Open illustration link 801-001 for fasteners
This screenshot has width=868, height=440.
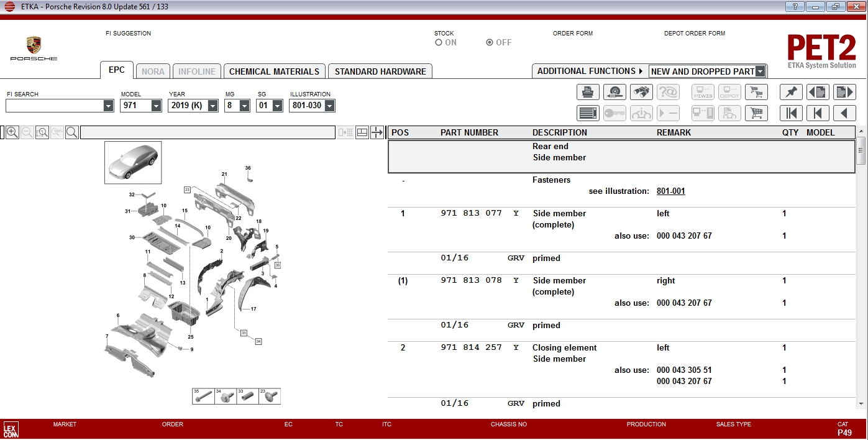670,191
